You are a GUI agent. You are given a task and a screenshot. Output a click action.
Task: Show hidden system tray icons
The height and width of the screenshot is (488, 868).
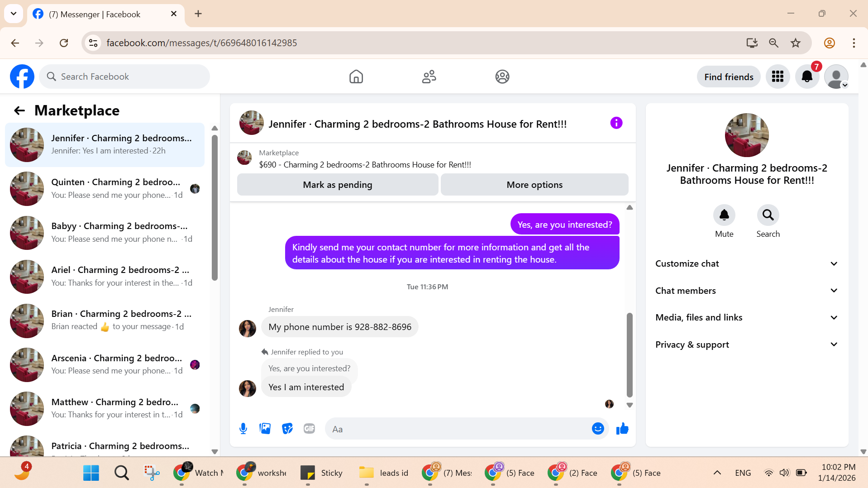[717, 473]
